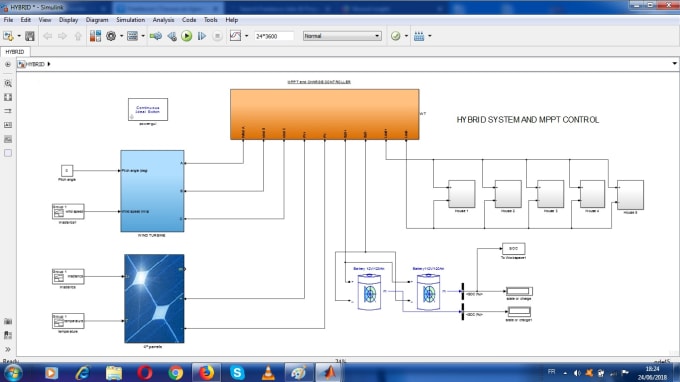Viewport: 680px width, 382px height.
Task: Open the explorer bar dropdown at right
Action: (x=674, y=64)
